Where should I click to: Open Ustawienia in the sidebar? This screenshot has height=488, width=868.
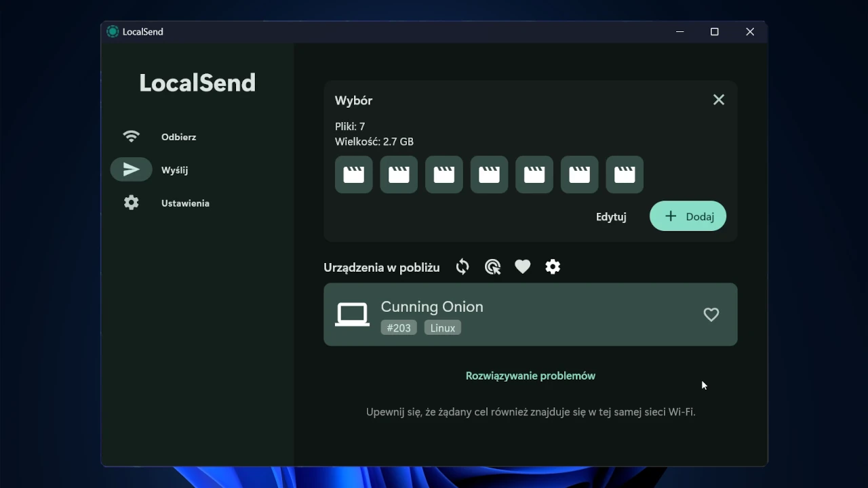coord(161,203)
